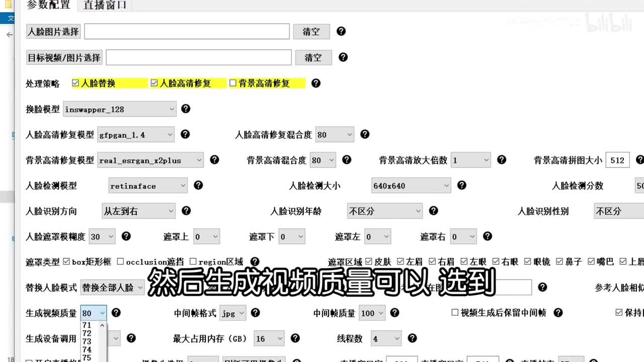
Task: Switch to the 直播窗口 tab
Action: 105,6
